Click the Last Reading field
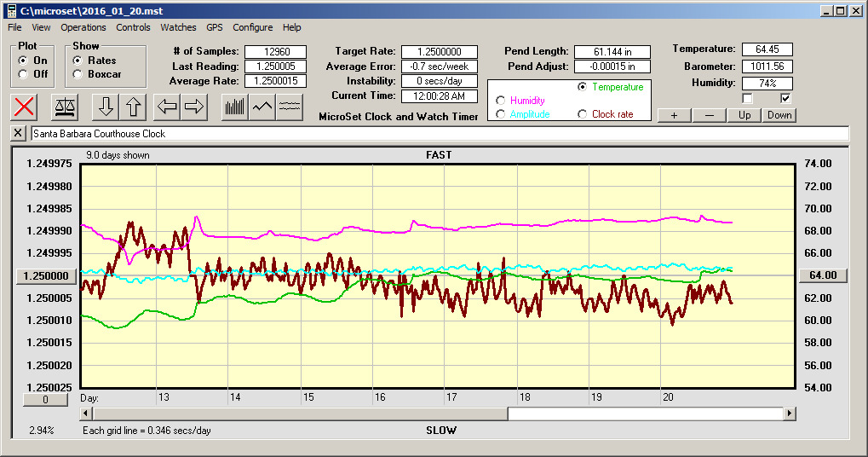This screenshot has width=868, height=457. click(x=276, y=67)
